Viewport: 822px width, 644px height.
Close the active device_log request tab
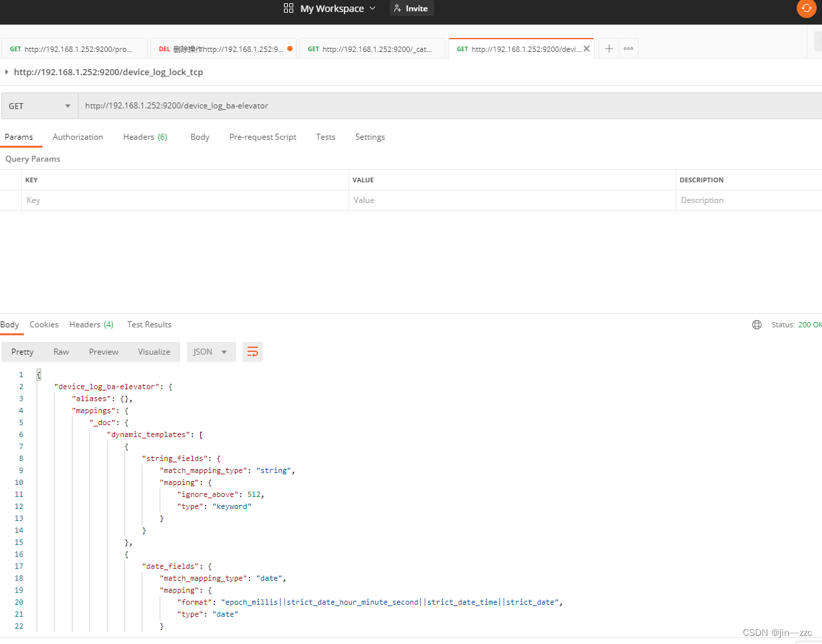point(587,49)
